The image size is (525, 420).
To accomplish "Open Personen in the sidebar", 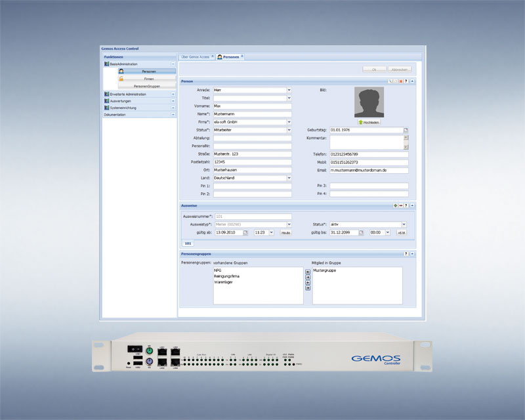I will pos(146,72).
